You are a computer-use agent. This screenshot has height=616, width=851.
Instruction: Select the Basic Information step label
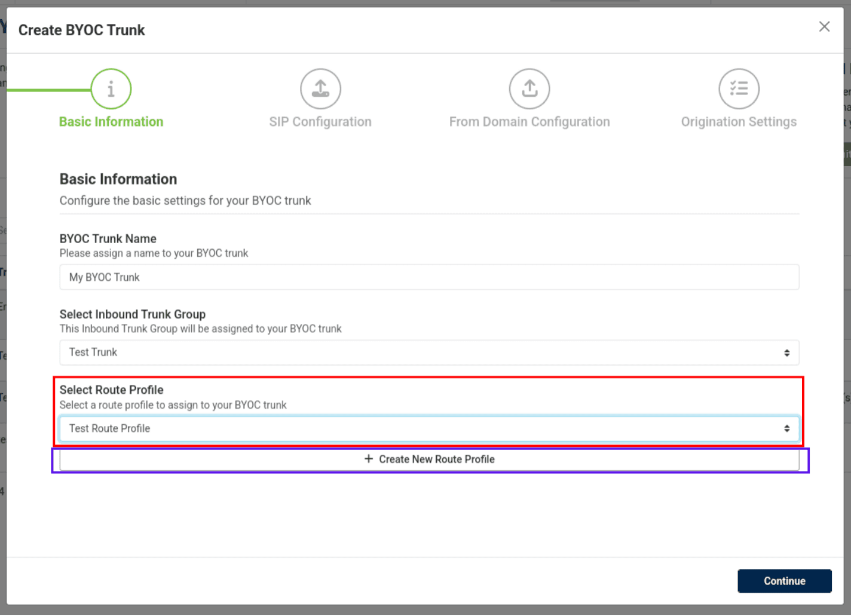coord(111,122)
